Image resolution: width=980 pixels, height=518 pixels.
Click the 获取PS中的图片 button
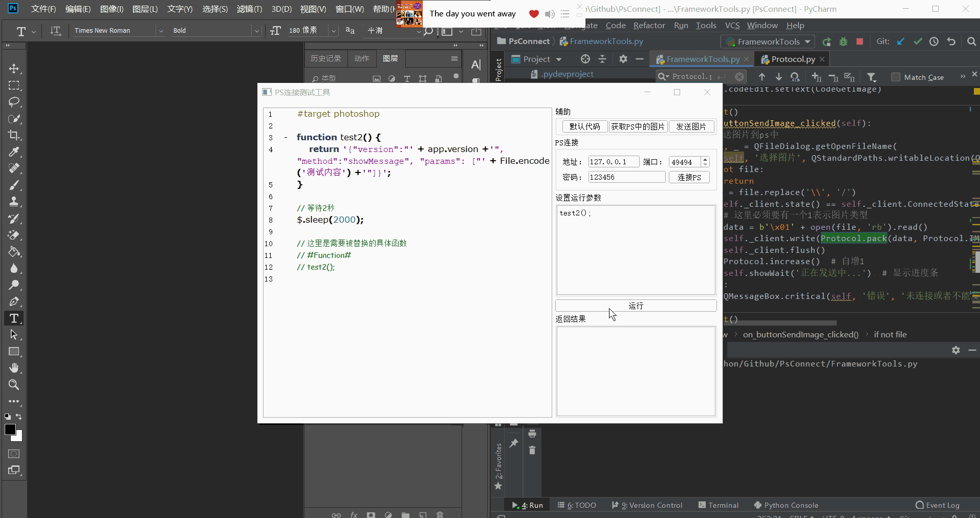pyautogui.click(x=638, y=126)
